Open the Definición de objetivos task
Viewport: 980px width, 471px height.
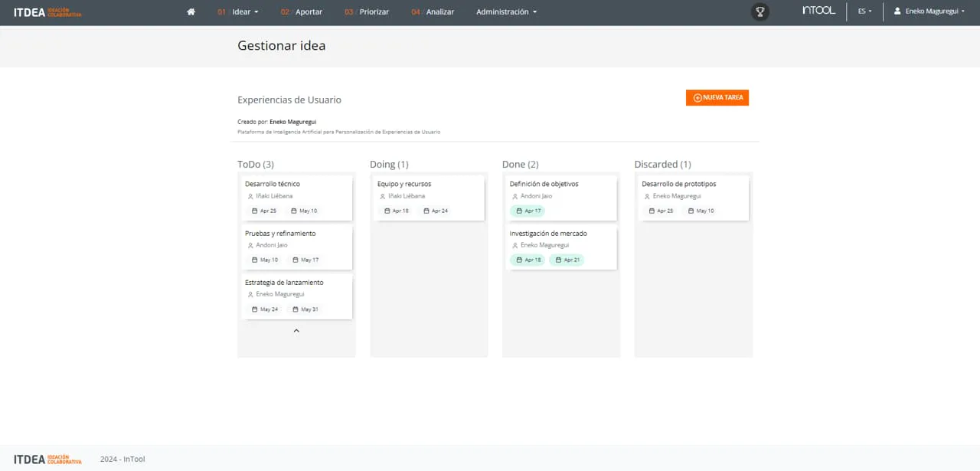[561, 198]
